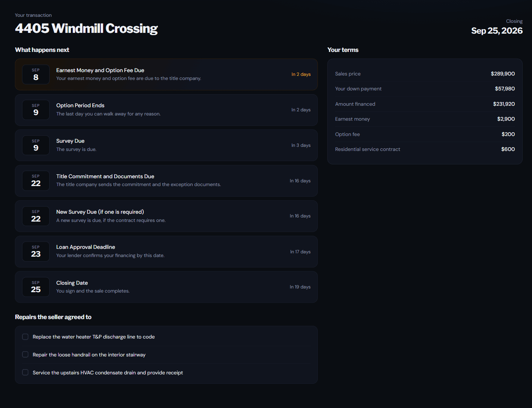Click the $57,980 down payment amount

pyautogui.click(x=505, y=89)
